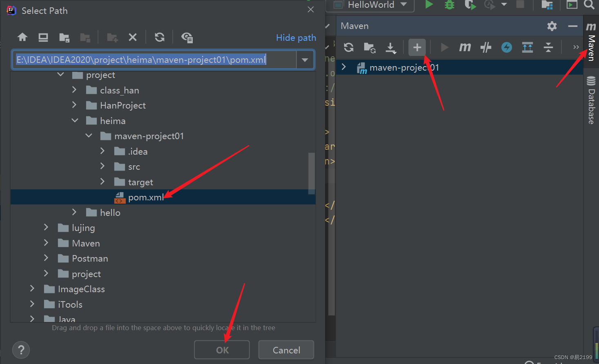The height and width of the screenshot is (364, 599).
Task: Select pom.xml file in tree
Action: point(163,197)
